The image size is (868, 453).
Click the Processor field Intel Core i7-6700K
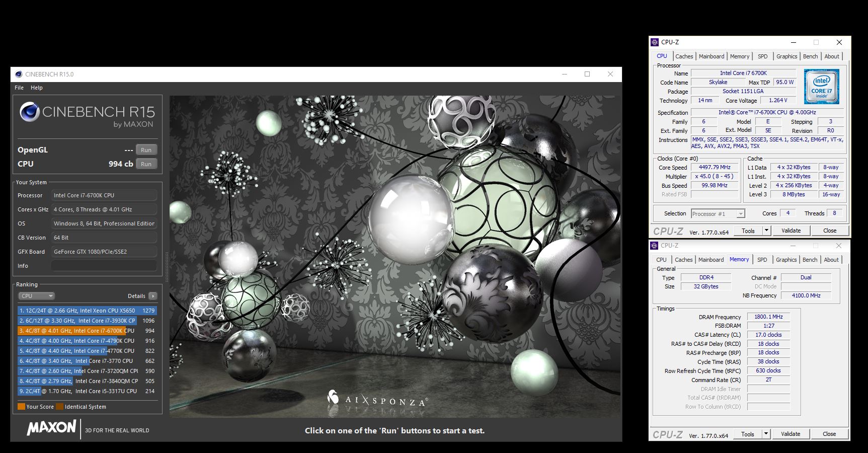[104, 195]
